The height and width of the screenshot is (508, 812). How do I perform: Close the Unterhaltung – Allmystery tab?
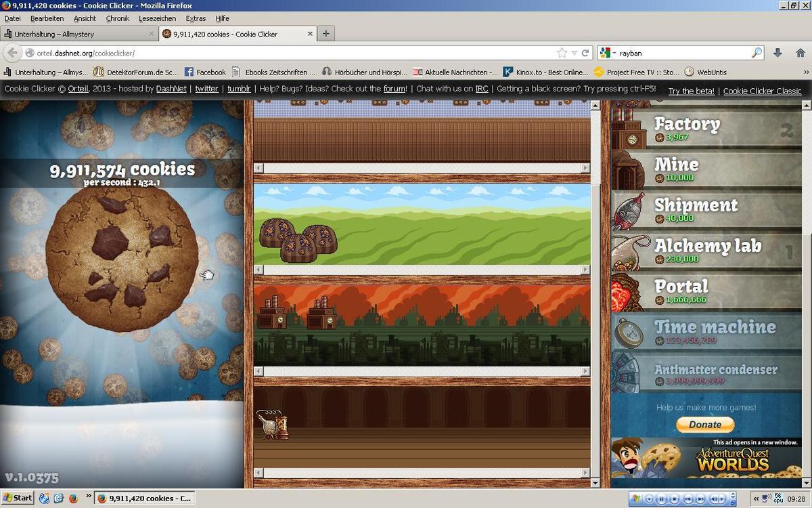coord(152,34)
